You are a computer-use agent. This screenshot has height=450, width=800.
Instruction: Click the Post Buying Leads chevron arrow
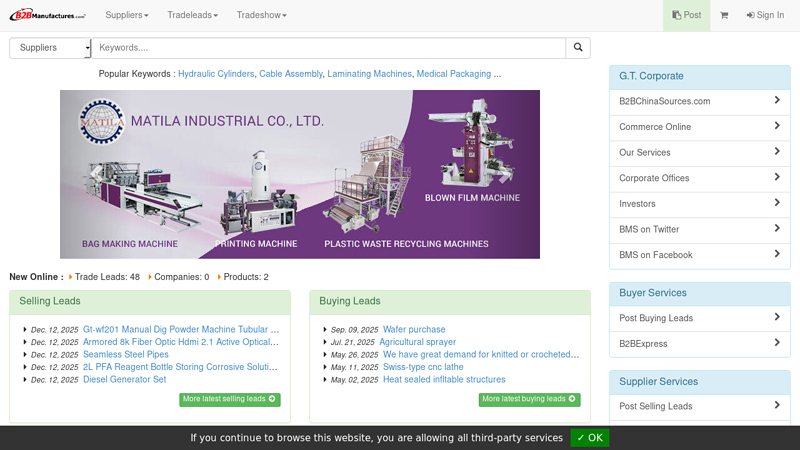coord(777,317)
